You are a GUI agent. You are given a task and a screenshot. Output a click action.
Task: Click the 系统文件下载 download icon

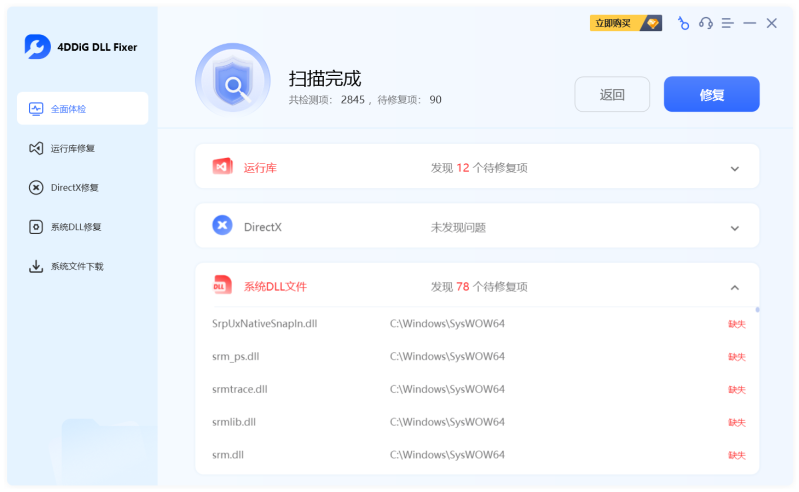click(x=36, y=266)
